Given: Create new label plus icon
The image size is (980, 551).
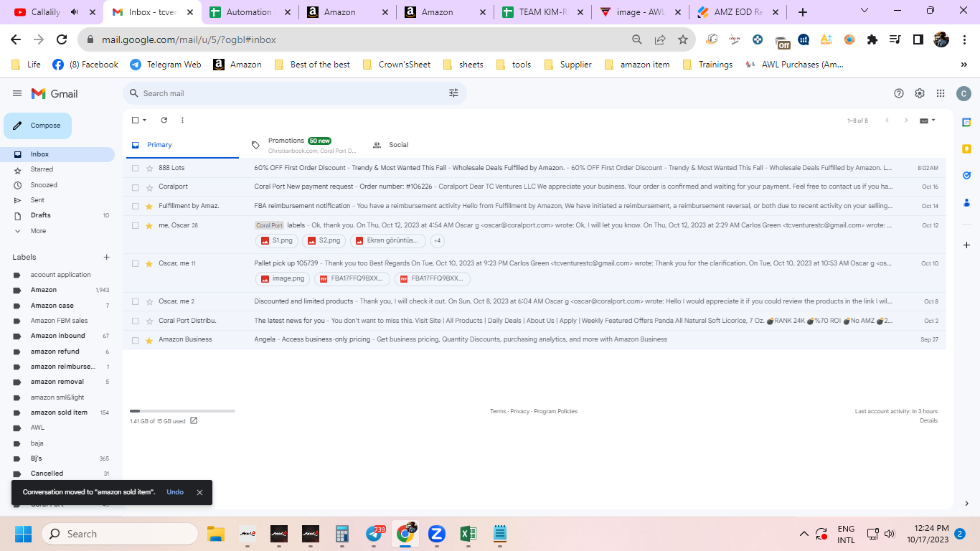Looking at the screenshot, I should [107, 257].
